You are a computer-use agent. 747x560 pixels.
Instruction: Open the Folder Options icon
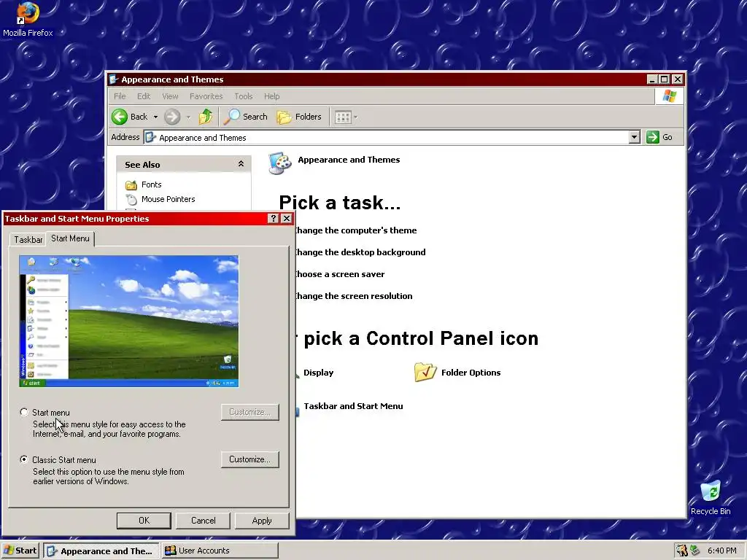pos(425,373)
